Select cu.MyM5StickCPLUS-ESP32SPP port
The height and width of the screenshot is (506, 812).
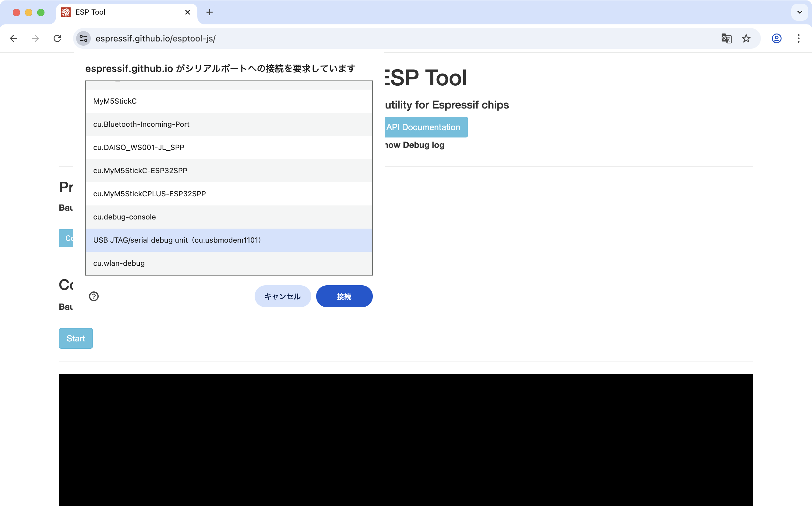pyautogui.click(x=229, y=194)
